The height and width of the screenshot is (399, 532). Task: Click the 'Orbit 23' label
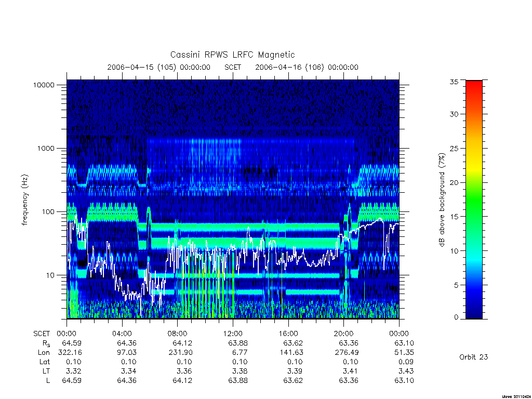pyautogui.click(x=474, y=357)
